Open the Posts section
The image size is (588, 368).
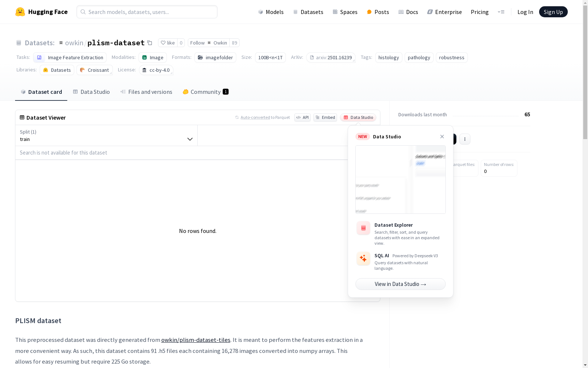(x=378, y=12)
